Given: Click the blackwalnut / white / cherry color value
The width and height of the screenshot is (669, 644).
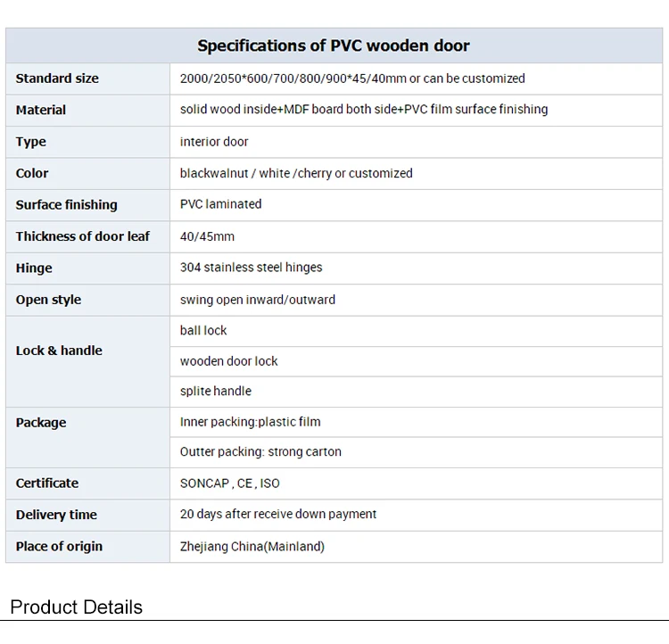Looking at the screenshot, I should 296,173.
